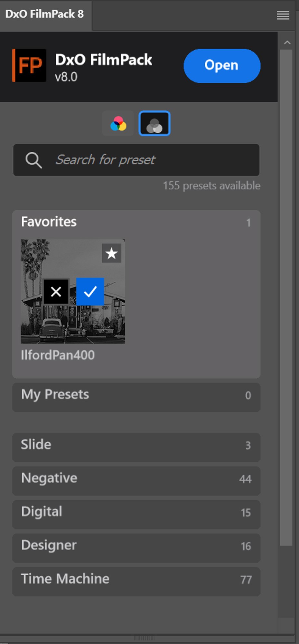
Task: Click the search magnifier icon
Action: [33, 160]
